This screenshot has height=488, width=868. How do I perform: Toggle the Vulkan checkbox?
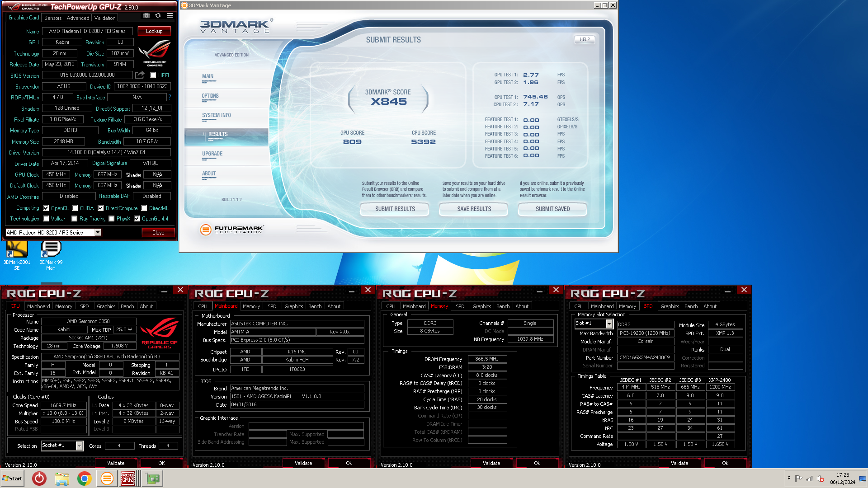[46, 219]
